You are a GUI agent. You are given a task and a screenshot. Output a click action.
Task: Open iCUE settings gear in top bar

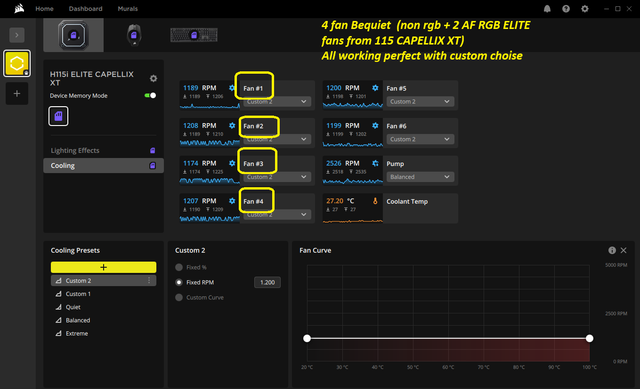[x=585, y=9]
